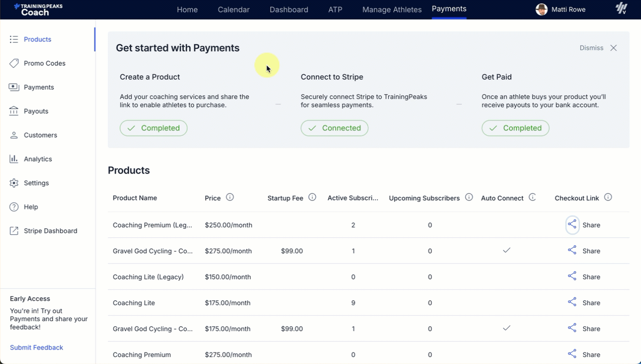Click the Upcoming Subscribers info icon
The height and width of the screenshot is (364, 641).
tap(469, 197)
